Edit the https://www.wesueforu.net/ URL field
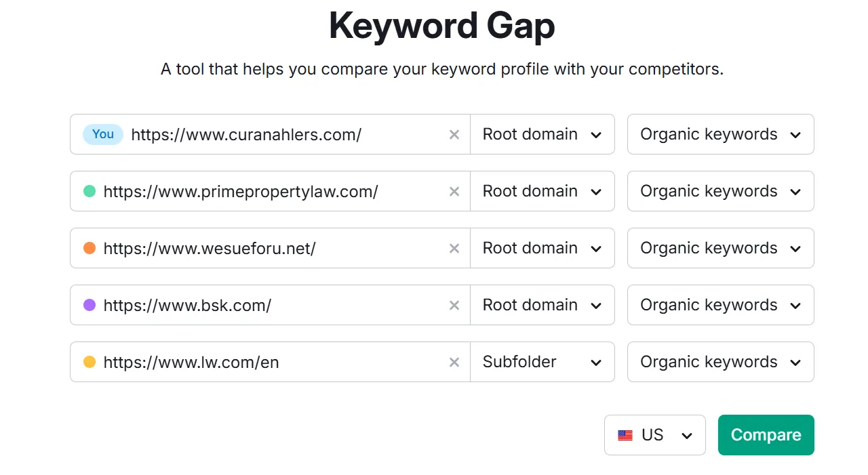Screen dimensions: 868x475 click(x=271, y=249)
